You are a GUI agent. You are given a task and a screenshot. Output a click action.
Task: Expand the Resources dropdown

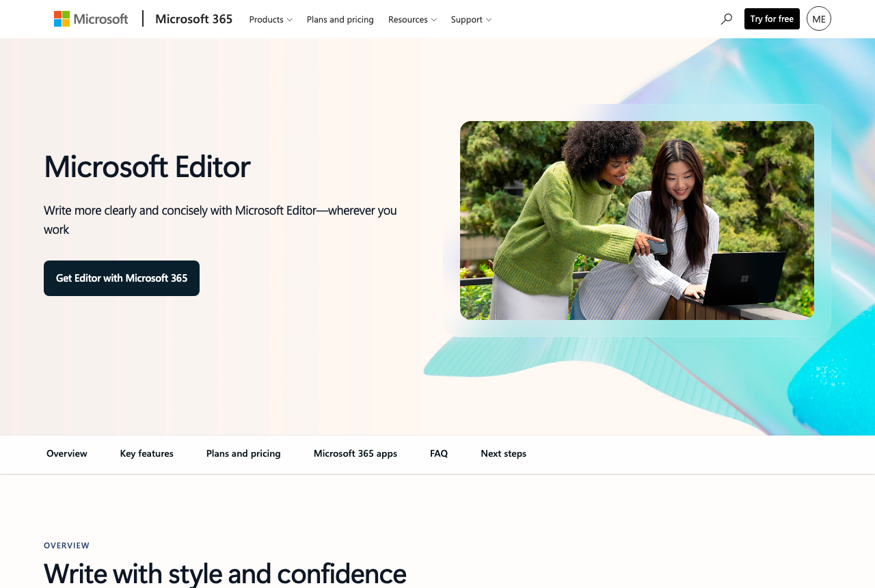point(412,19)
